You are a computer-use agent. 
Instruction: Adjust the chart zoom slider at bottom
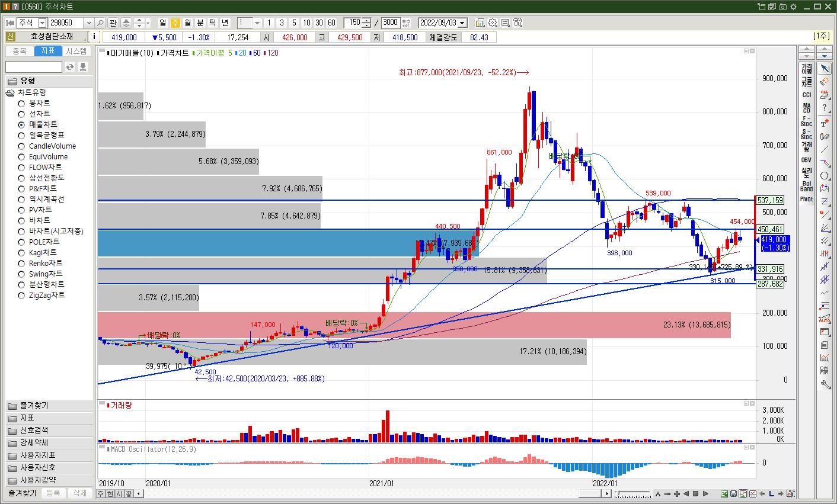pyautogui.click(x=632, y=493)
